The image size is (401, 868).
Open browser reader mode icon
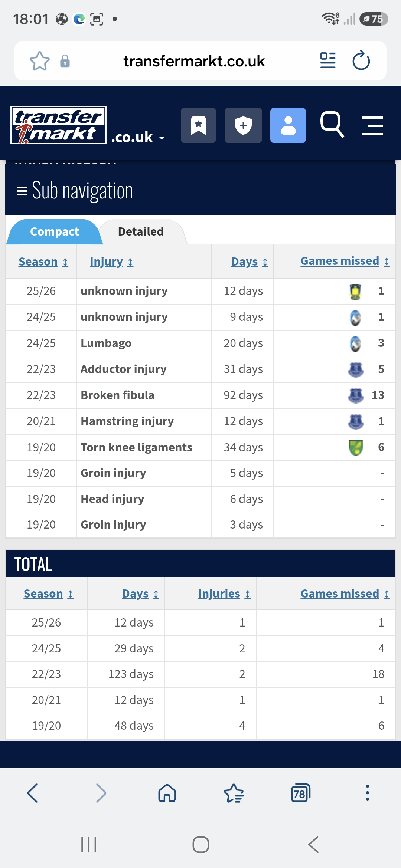click(x=328, y=60)
